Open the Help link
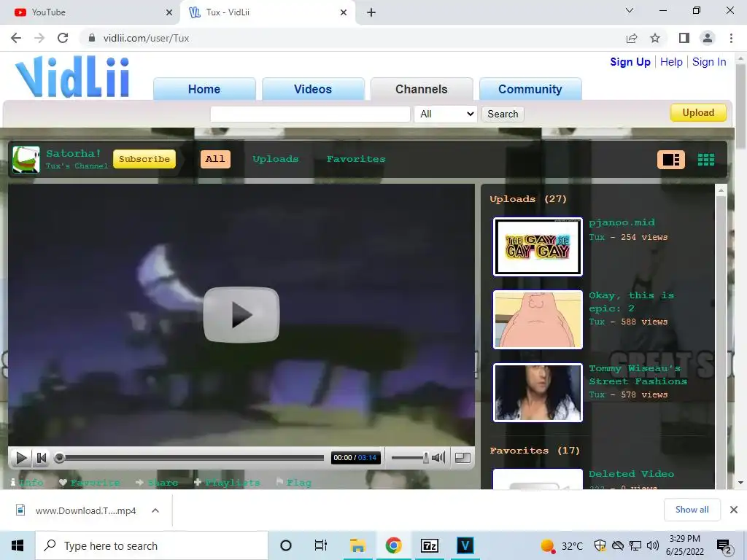The width and height of the screenshot is (747, 560). point(671,62)
